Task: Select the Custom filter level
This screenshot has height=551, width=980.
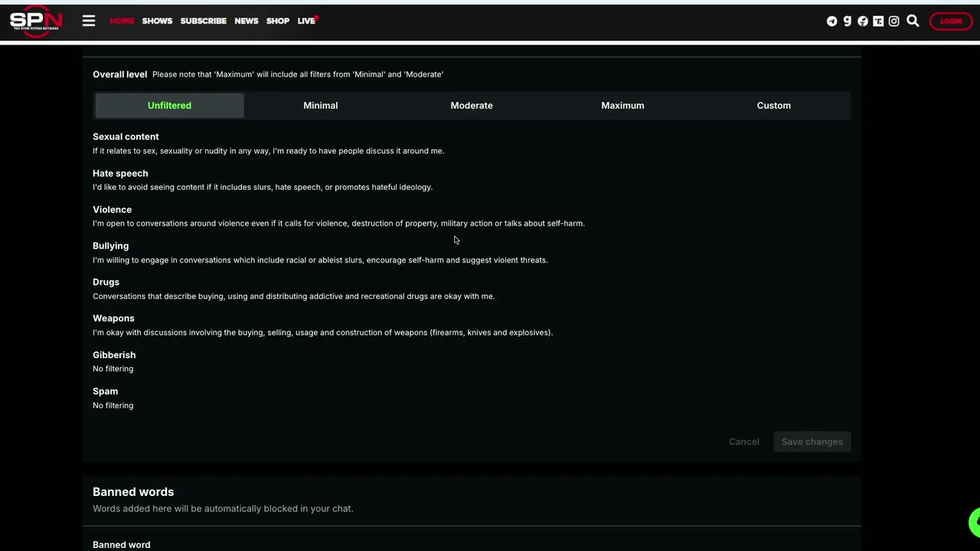Action: tap(773, 106)
